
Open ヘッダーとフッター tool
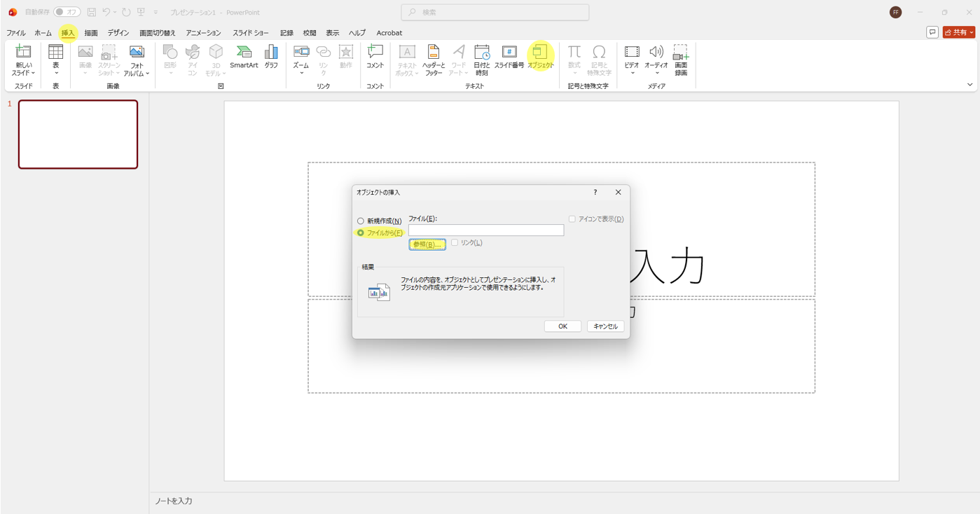tap(433, 60)
